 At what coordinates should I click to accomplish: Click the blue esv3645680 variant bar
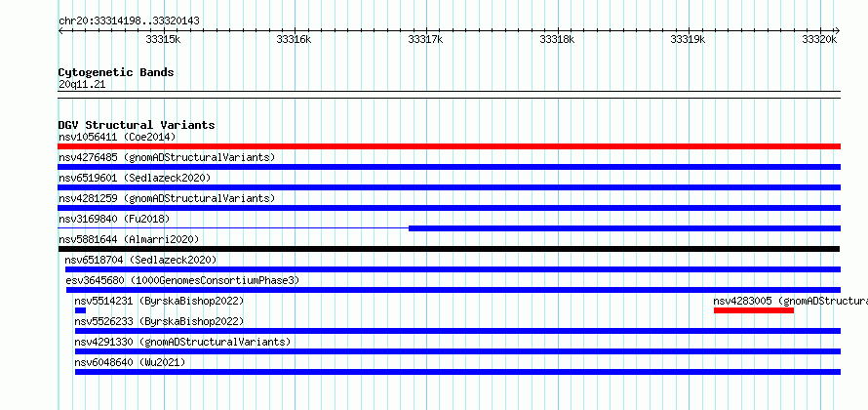pos(453,290)
